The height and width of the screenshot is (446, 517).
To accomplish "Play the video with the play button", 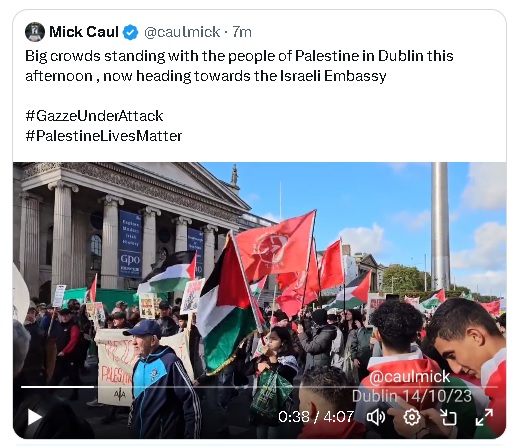I will click(34, 417).
